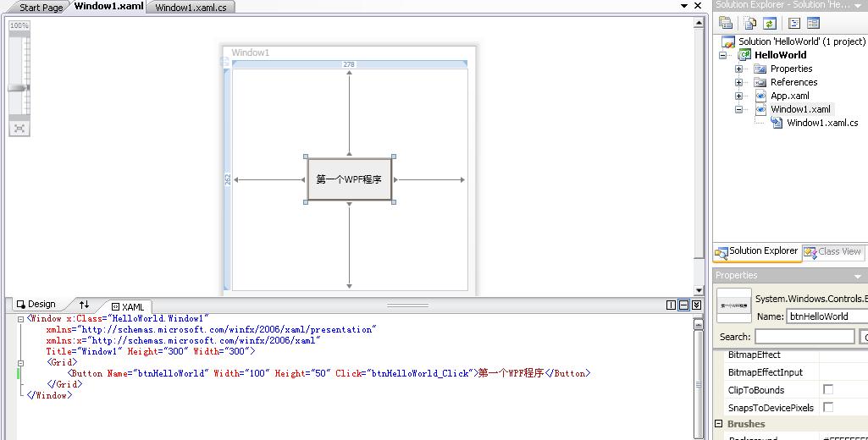Swap the Design and XAML panes
Image resolution: width=868 pixels, height=440 pixels.
[84, 305]
